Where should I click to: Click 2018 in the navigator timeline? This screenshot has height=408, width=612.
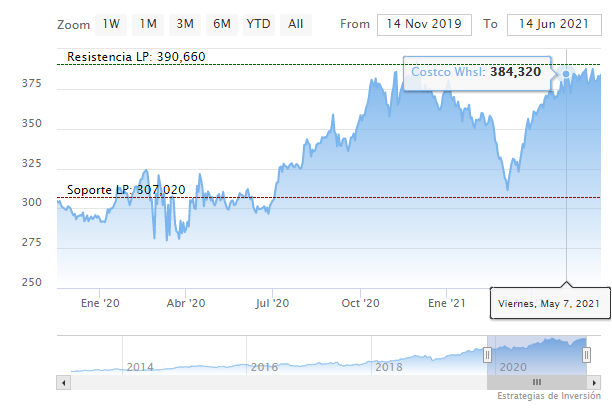click(x=388, y=367)
